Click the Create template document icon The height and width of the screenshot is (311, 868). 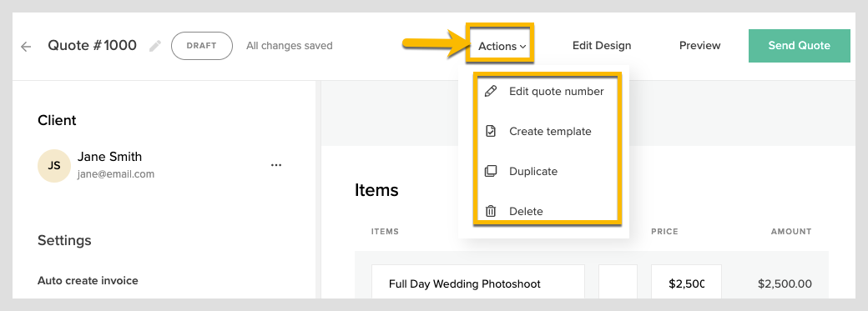pyautogui.click(x=491, y=131)
